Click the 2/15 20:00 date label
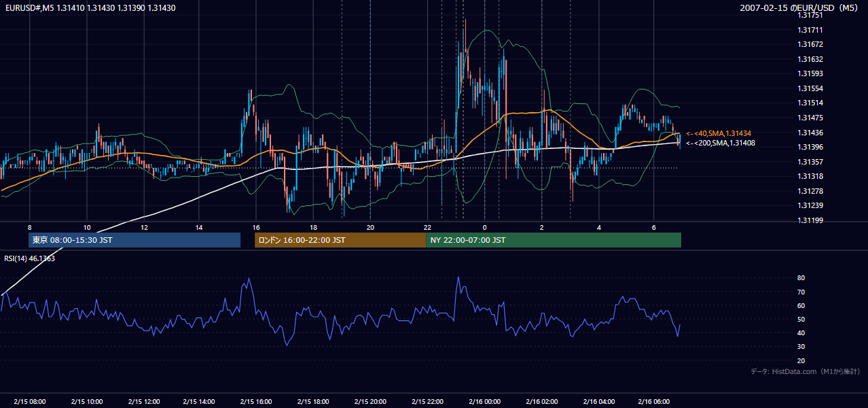The width and height of the screenshot is (868, 408). (x=370, y=401)
